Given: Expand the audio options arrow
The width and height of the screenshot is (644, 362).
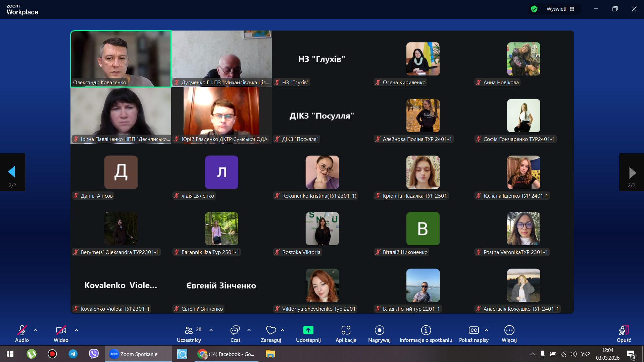Looking at the screenshot, I should [x=35, y=330].
